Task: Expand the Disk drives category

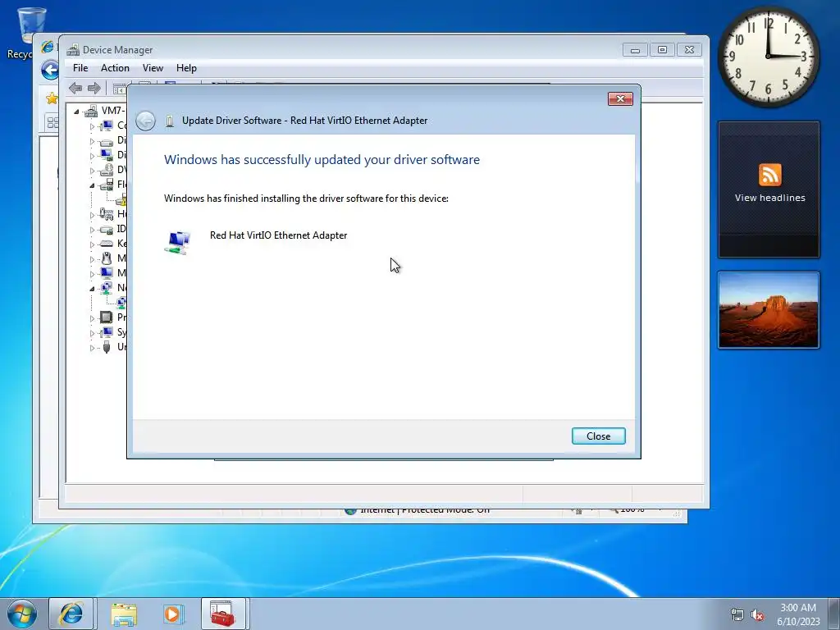Action: pos(92,141)
